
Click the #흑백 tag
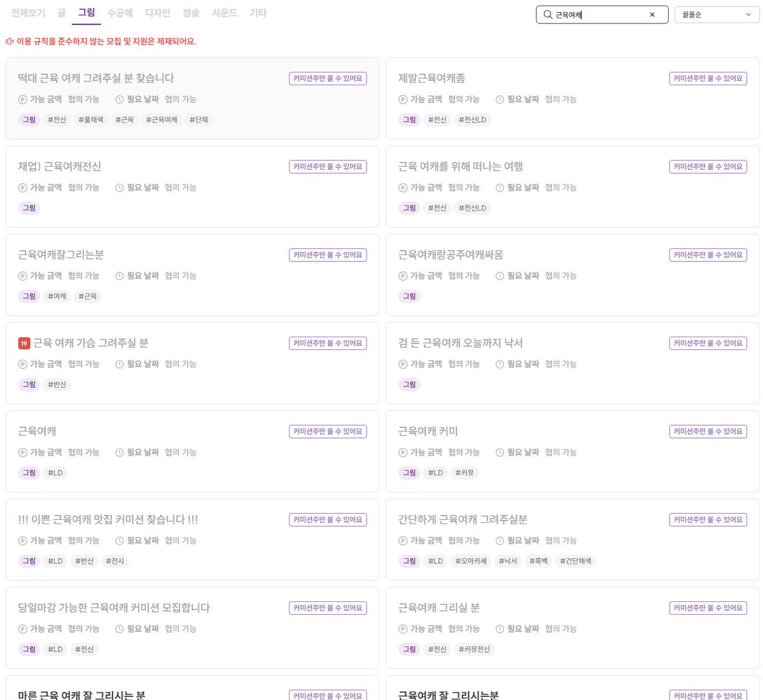[538, 561]
